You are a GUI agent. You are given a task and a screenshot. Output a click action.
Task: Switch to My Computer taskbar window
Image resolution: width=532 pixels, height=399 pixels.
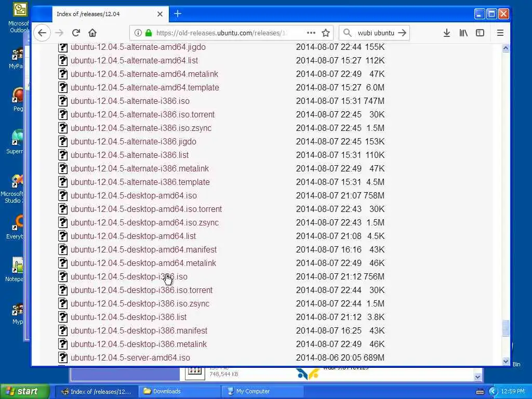(262, 392)
